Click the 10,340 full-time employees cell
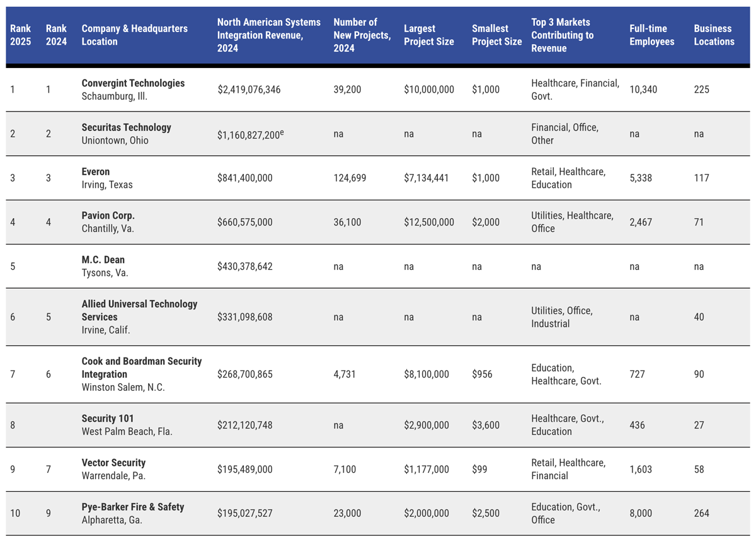Screen dimensions: 756x544 (x=643, y=90)
